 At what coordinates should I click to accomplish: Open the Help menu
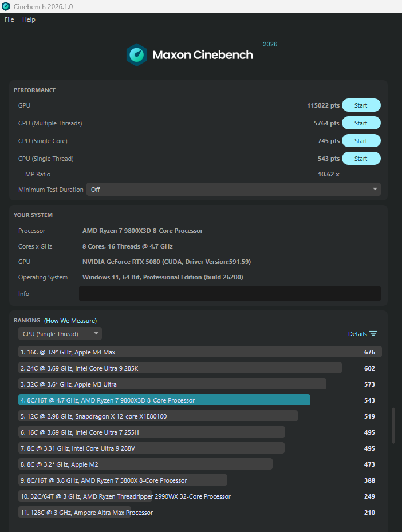29,19
